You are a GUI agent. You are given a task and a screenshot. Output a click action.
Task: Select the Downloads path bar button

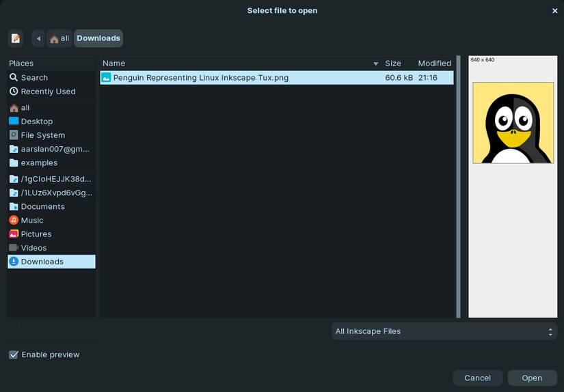pos(98,38)
